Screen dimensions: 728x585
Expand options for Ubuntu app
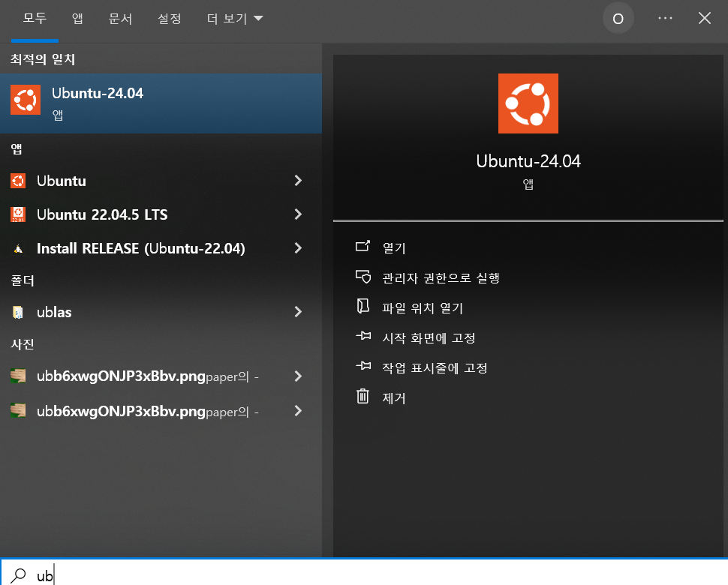pyautogui.click(x=298, y=181)
